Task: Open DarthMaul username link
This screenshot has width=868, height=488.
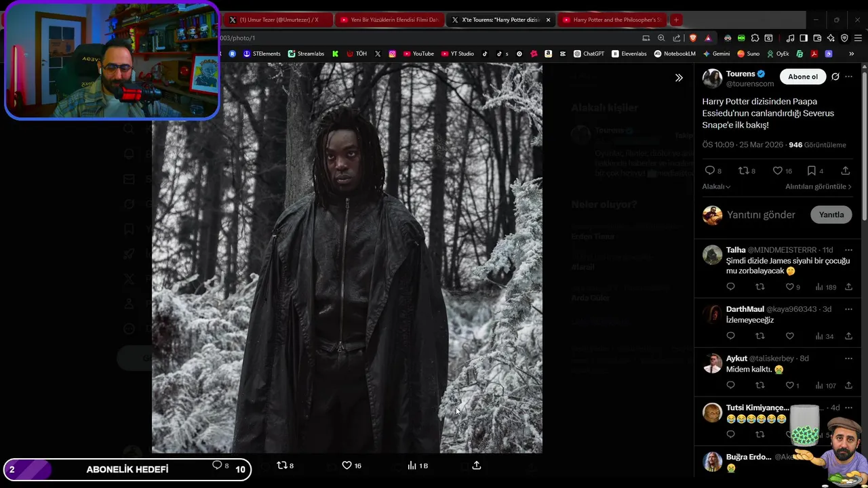Action: [745, 309]
